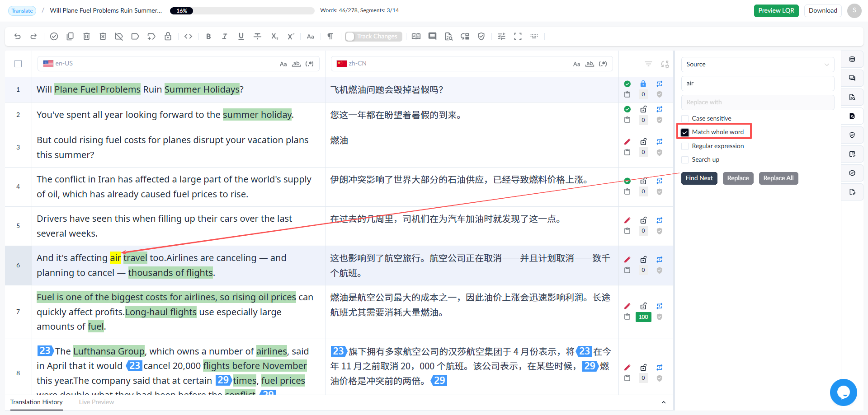The height and width of the screenshot is (415, 868).
Task: Switch to the Live Preview tab
Action: pos(96,402)
